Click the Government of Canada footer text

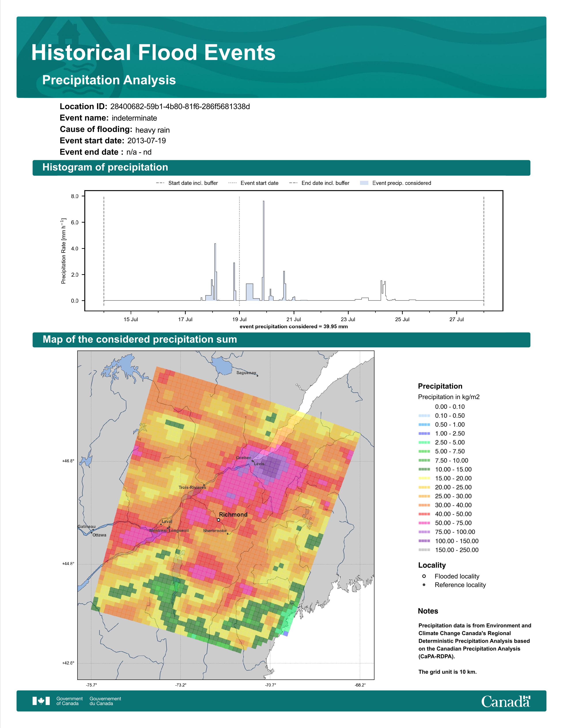tap(69, 701)
